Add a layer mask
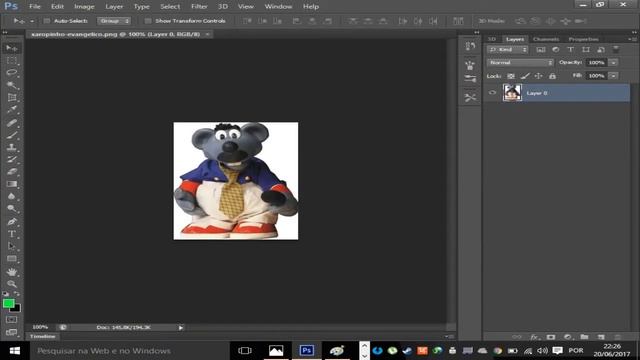 pyautogui.click(x=551, y=337)
